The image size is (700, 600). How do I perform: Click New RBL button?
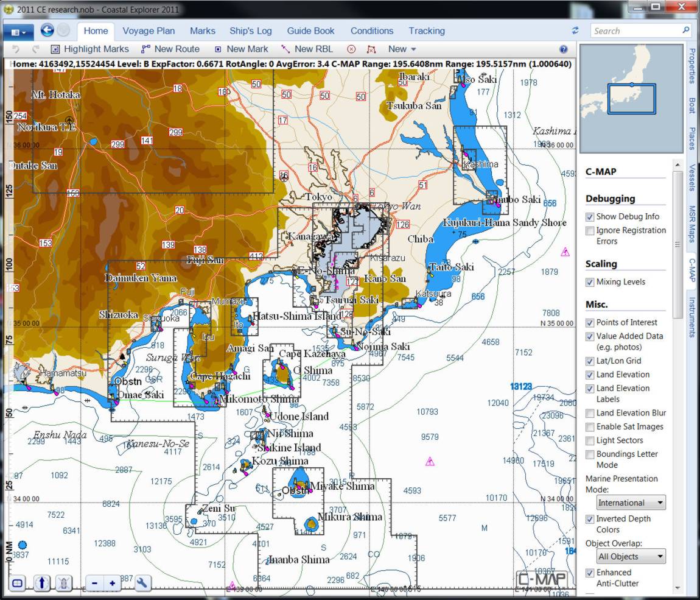pos(307,49)
